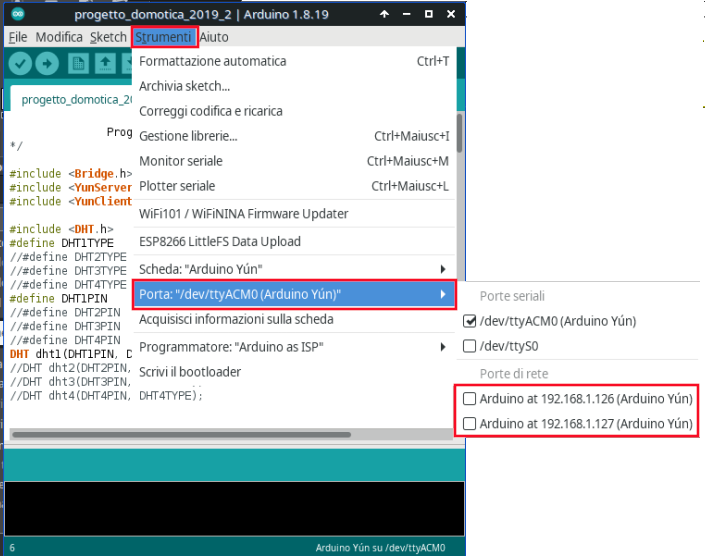This screenshot has height=556, width=705.
Task: Select the /dev/ttyACM0 serial port checkbox
Action: [470, 321]
